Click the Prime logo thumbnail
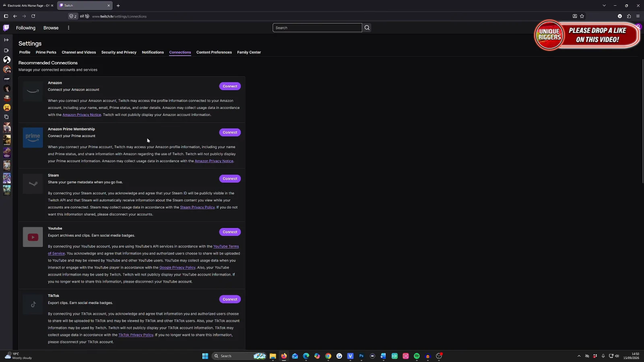The image size is (644, 362). (x=33, y=138)
